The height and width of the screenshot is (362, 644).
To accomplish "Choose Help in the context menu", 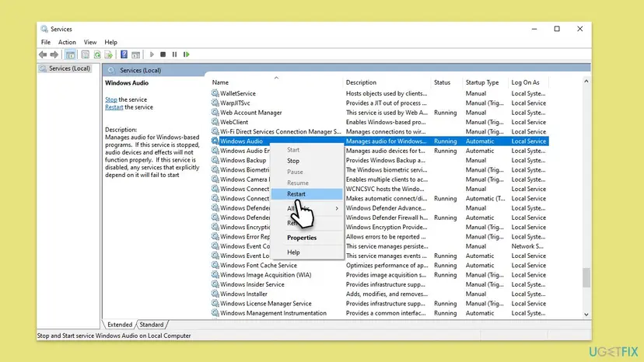I will click(306, 252).
